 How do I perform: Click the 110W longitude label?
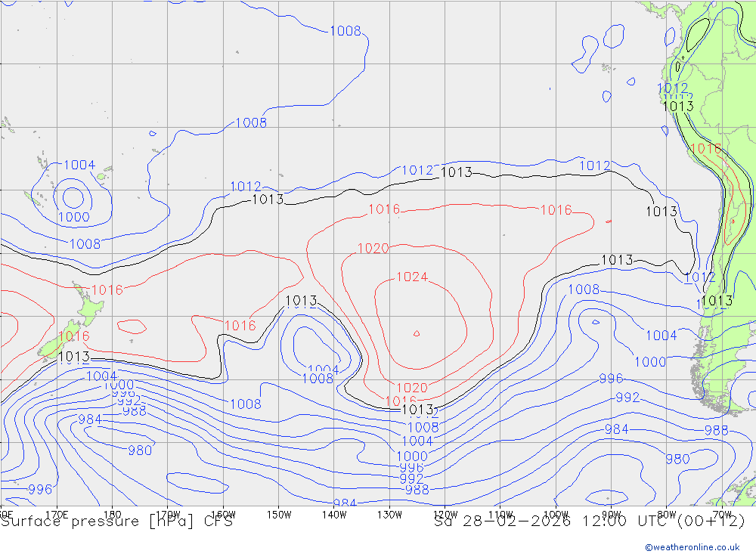click(x=500, y=515)
